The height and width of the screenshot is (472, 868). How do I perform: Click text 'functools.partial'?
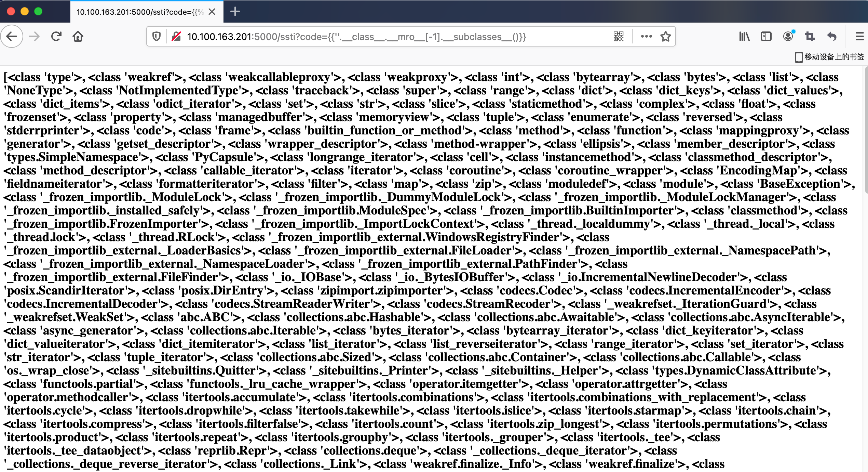(88, 384)
